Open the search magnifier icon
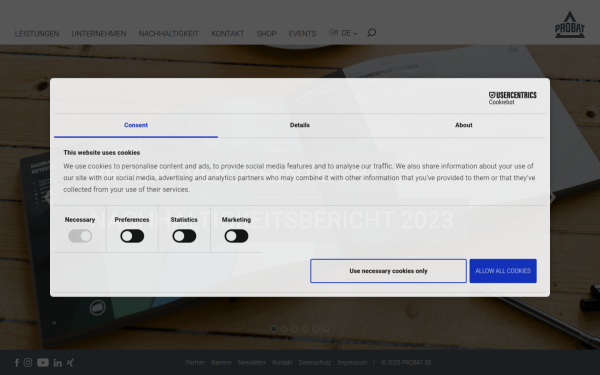 coord(372,33)
